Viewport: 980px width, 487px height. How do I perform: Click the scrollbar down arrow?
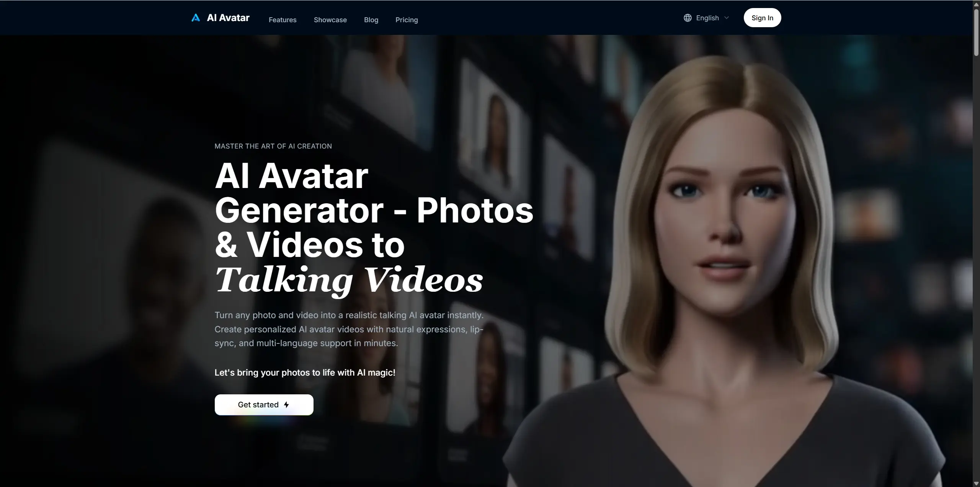tap(976, 483)
